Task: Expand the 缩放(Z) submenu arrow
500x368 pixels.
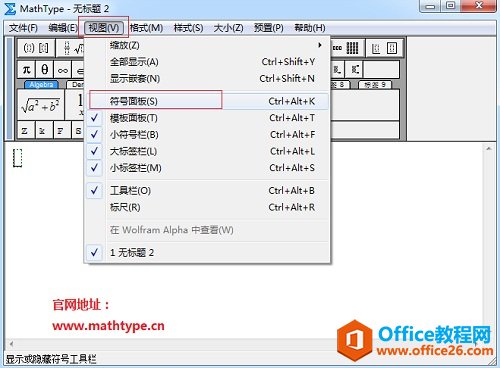Action: point(320,45)
